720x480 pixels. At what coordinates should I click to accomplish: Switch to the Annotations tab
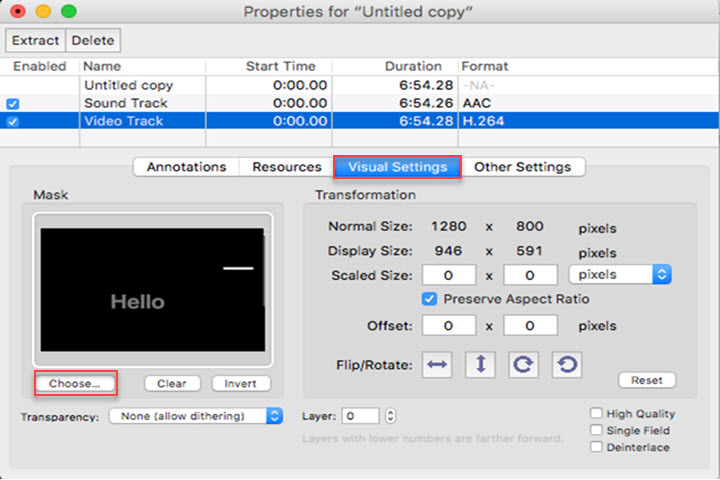pyautogui.click(x=187, y=167)
